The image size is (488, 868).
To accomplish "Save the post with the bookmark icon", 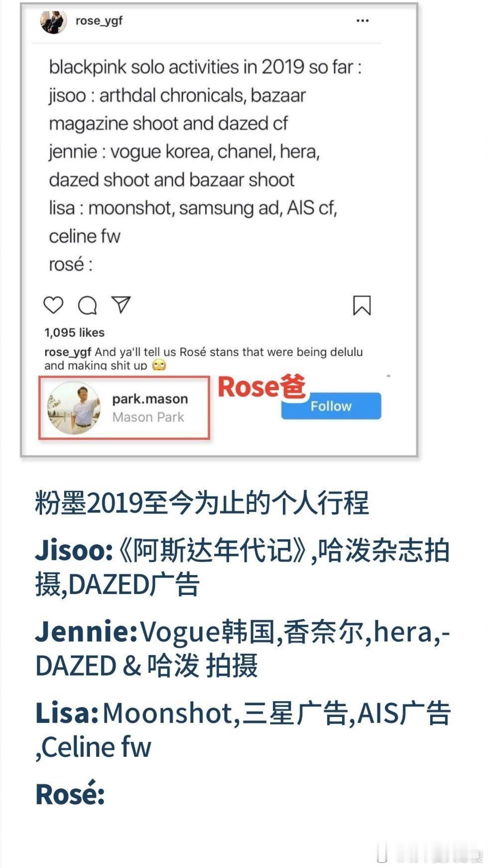I will 362,305.
